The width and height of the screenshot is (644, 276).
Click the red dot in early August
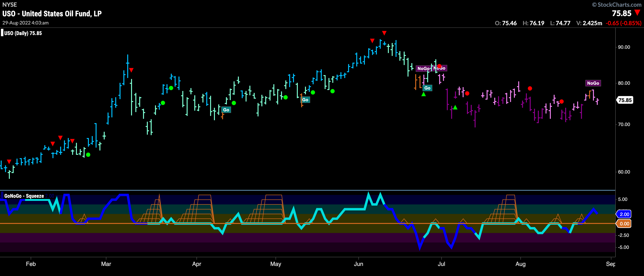pyautogui.click(x=530, y=88)
